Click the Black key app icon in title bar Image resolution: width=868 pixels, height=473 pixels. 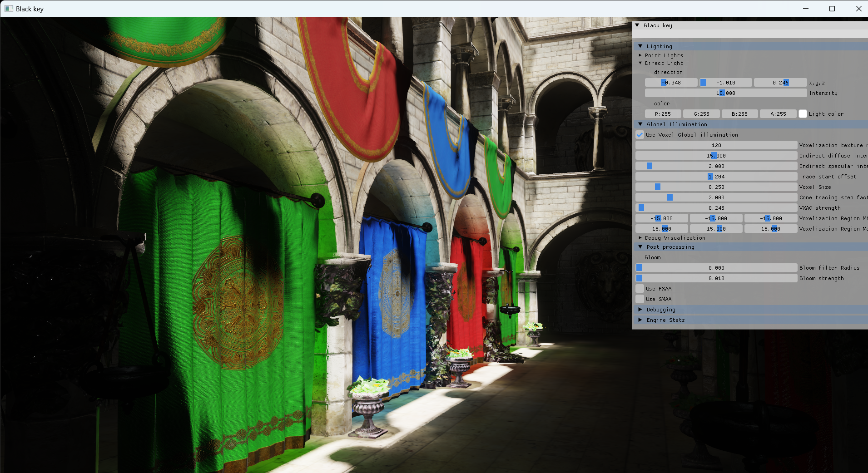(9, 9)
